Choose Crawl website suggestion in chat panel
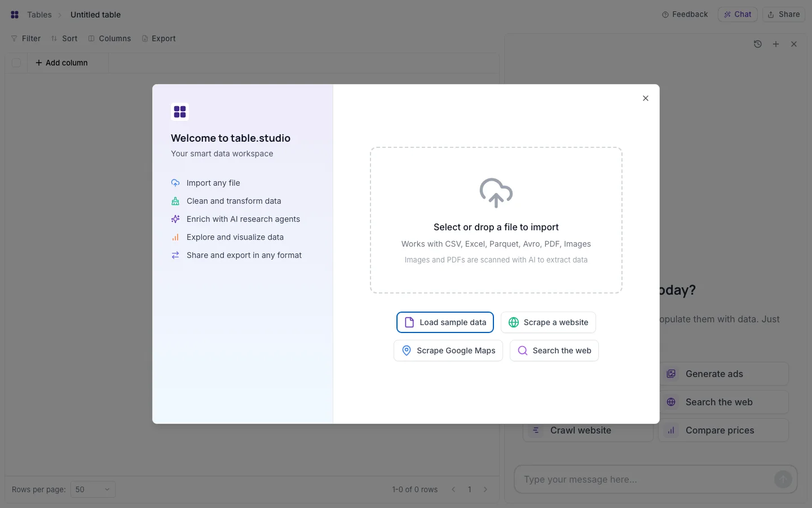 588,430
